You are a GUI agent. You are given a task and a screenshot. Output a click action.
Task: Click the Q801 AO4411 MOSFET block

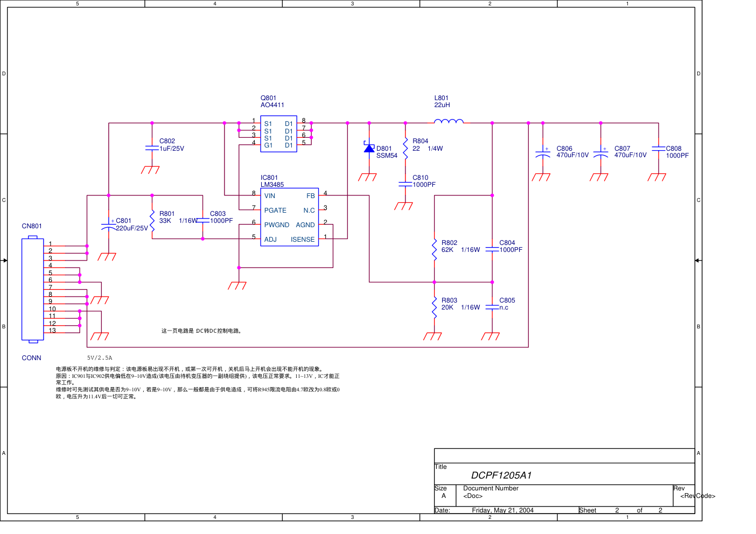(278, 134)
